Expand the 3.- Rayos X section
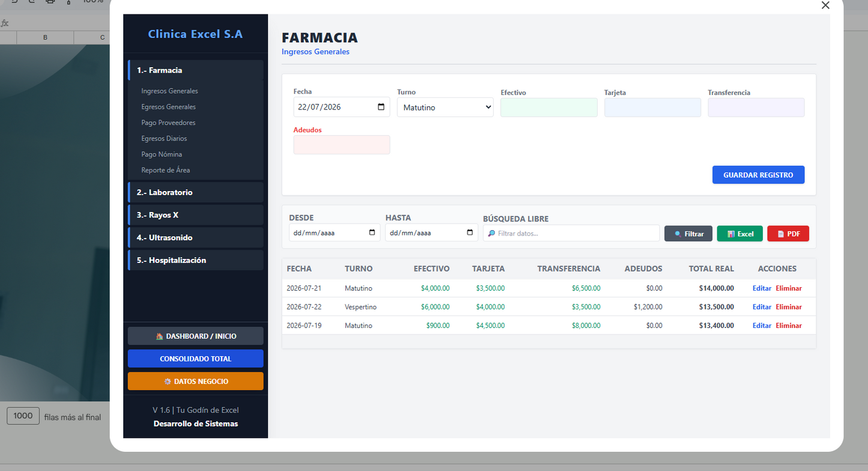This screenshot has height=471, width=868. tap(196, 215)
